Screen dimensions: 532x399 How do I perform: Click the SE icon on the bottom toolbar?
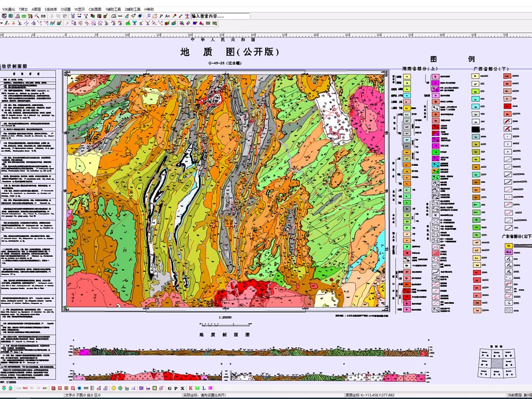tap(141, 388)
